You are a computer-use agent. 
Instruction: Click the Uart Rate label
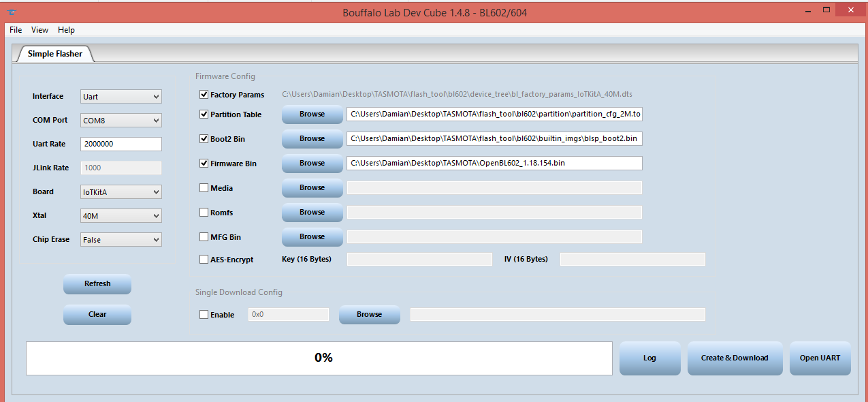point(50,144)
